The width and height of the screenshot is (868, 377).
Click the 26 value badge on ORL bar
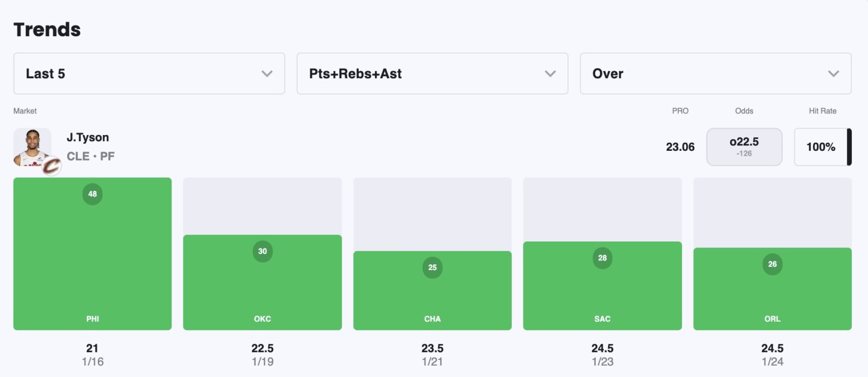point(772,265)
